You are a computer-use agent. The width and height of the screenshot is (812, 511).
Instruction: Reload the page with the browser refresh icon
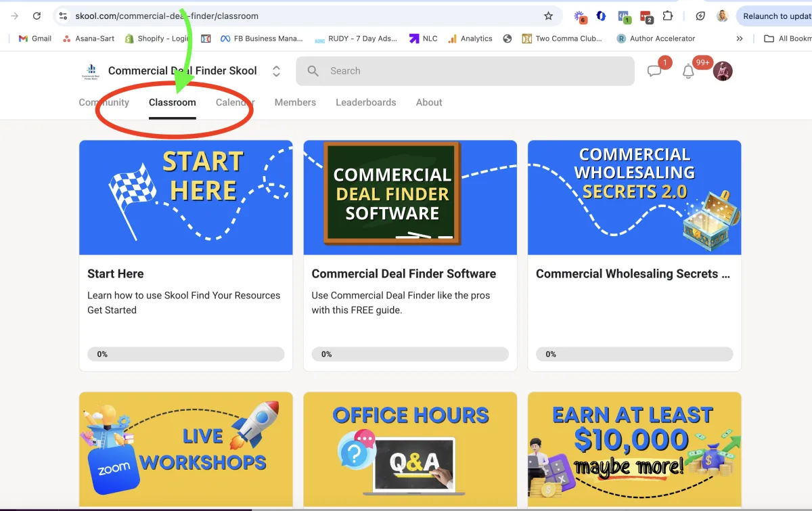37,16
